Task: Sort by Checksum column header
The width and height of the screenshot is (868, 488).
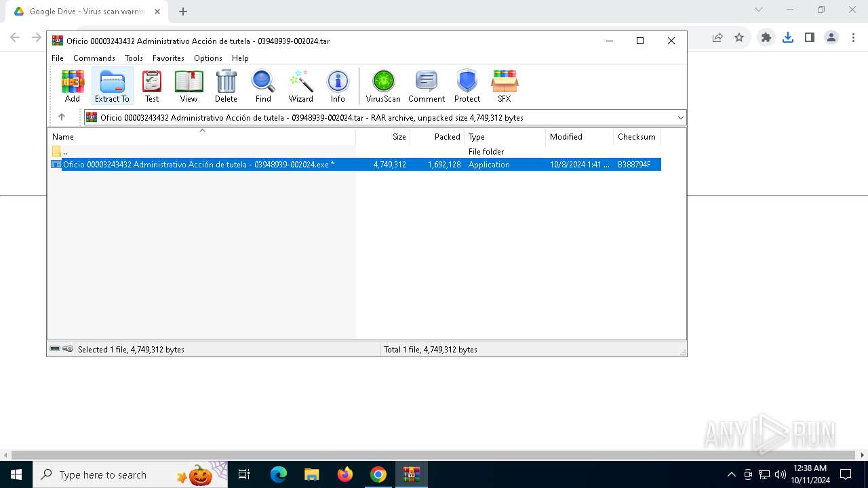Action: coord(637,136)
